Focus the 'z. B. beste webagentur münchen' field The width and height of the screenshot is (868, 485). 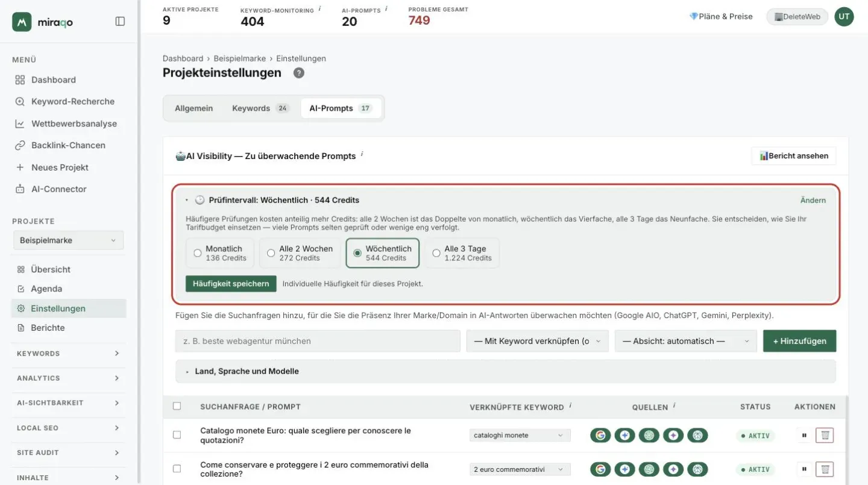(x=318, y=341)
